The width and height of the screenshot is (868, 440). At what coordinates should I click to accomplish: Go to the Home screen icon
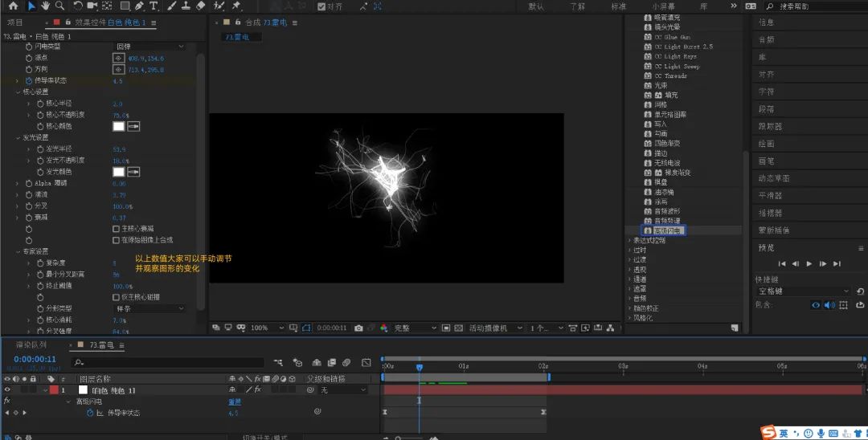click(14, 6)
